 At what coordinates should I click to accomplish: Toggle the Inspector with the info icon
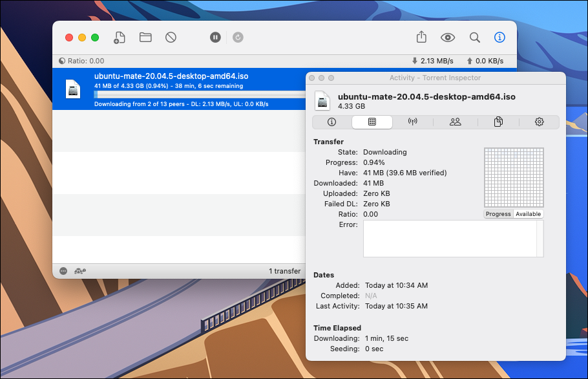499,38
